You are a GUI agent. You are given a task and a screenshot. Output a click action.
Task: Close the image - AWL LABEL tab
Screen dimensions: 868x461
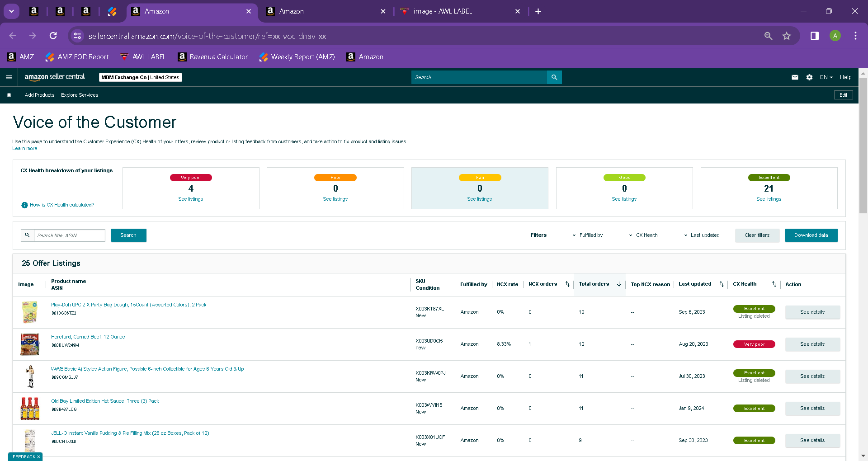click(518, 11)
